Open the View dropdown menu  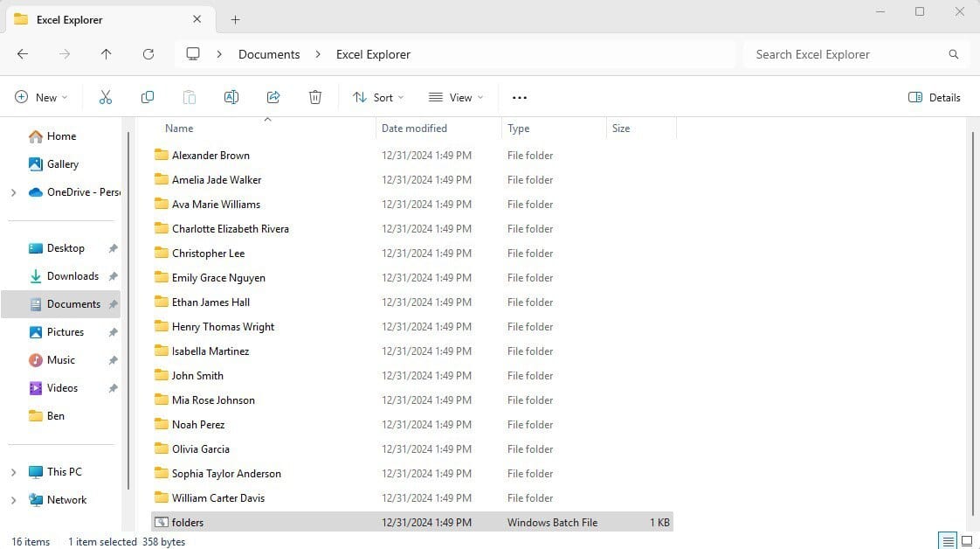[x=455, y=97]
